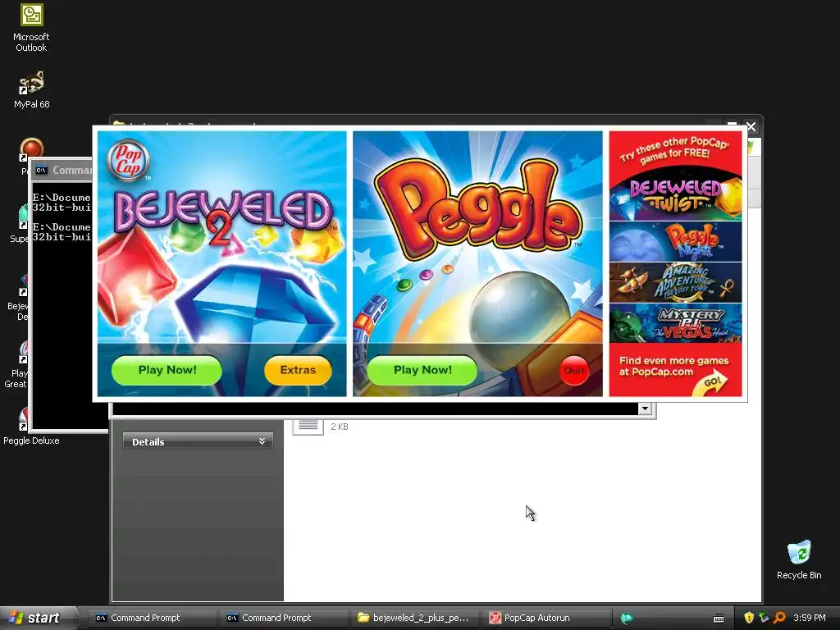Select the 2 KB file icon in Explorer
Screen dimensions: 840x630
(x=308, y=427)
